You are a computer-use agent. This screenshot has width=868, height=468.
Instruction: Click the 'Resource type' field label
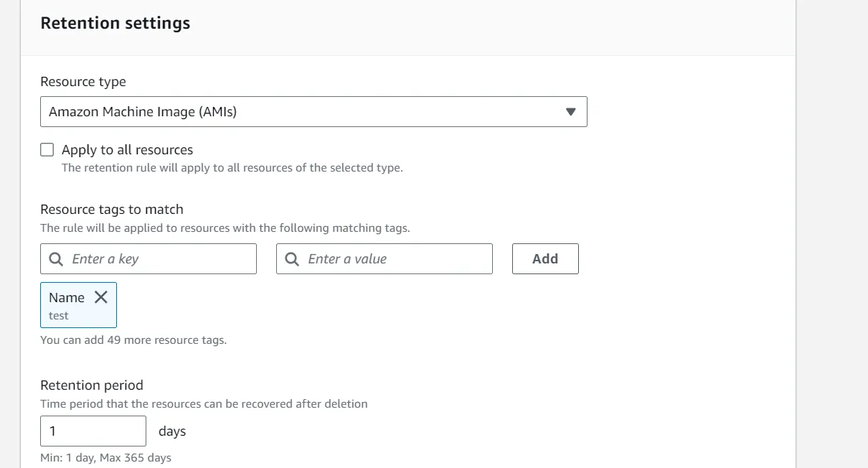coord(83,82)
